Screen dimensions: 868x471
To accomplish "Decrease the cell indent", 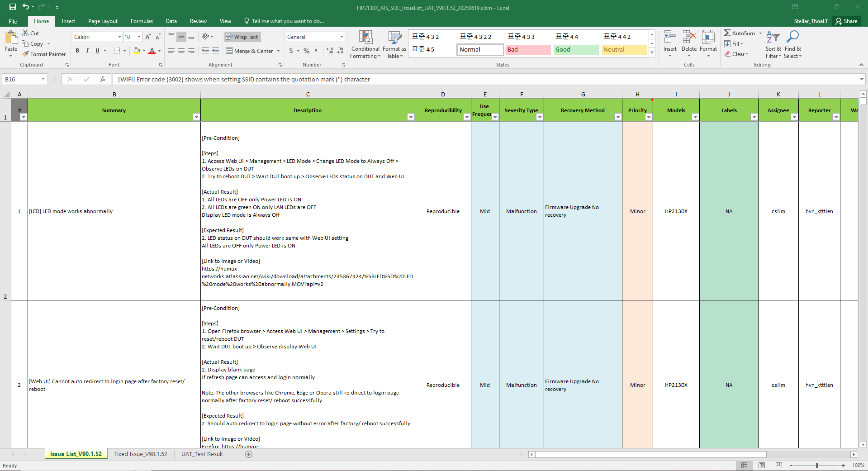I will (x=205, y=51).
